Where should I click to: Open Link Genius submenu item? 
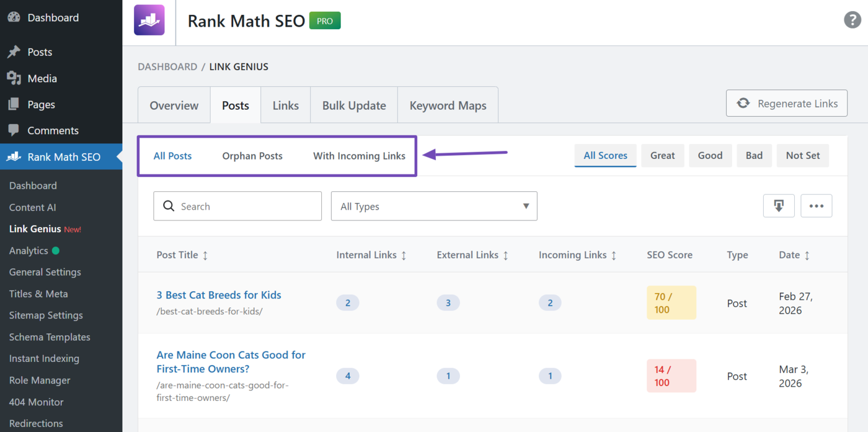[x=35, y=229]
